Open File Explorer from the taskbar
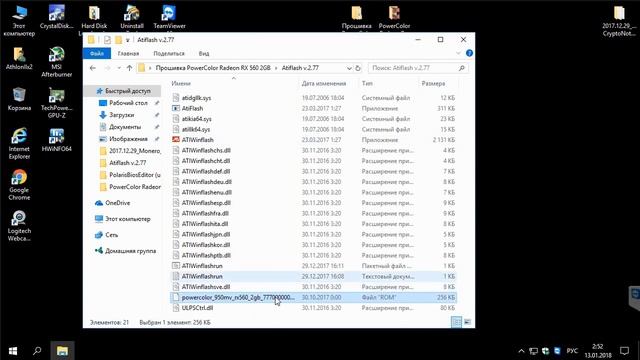640x360 pixels. coord(62,351)
